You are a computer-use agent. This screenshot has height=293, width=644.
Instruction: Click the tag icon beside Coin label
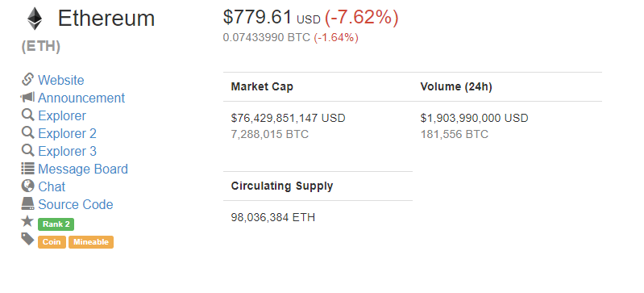pyautogui.click(x=27, y=239)
